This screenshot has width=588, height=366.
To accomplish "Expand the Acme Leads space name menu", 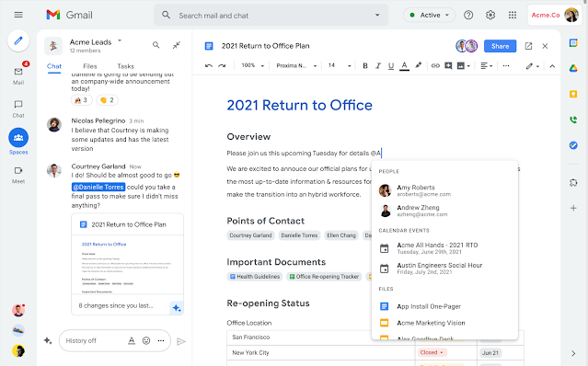I will [120, 40].
